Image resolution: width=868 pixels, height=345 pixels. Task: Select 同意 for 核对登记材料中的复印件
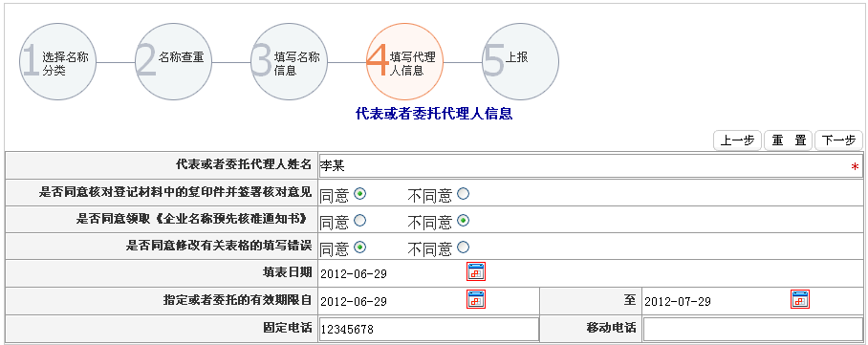tap(359, 194)
